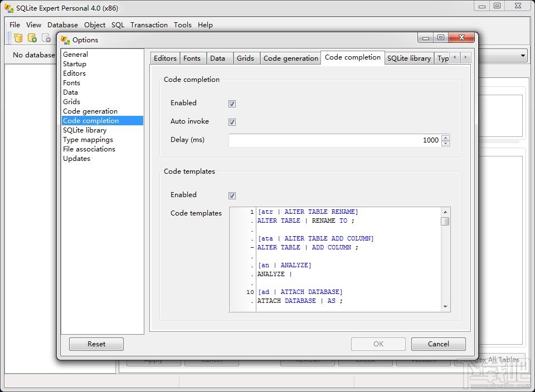535x392 pixels.
Task: Click the Code templates scrollbar down arrow
Action: [x=445, y=306]
